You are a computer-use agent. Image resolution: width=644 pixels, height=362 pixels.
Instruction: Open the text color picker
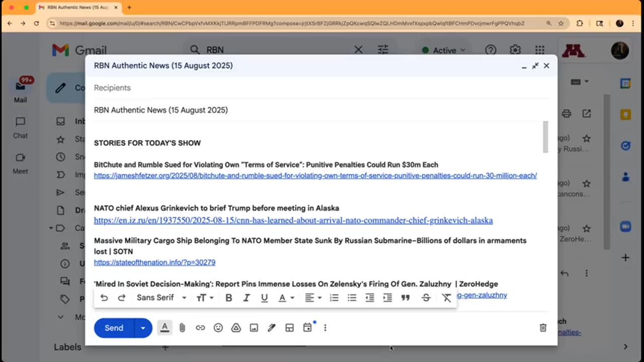285,298
